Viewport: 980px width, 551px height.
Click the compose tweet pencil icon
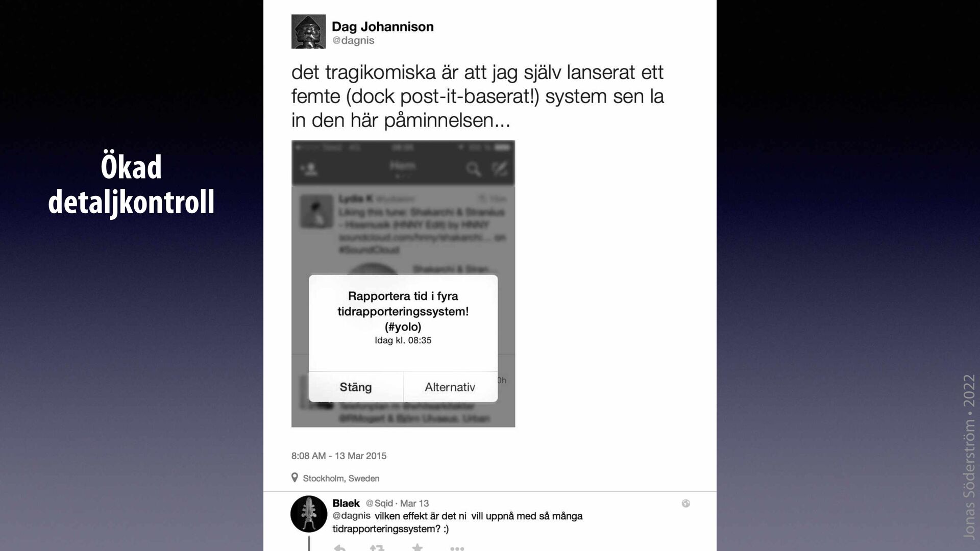coord(499,169)
